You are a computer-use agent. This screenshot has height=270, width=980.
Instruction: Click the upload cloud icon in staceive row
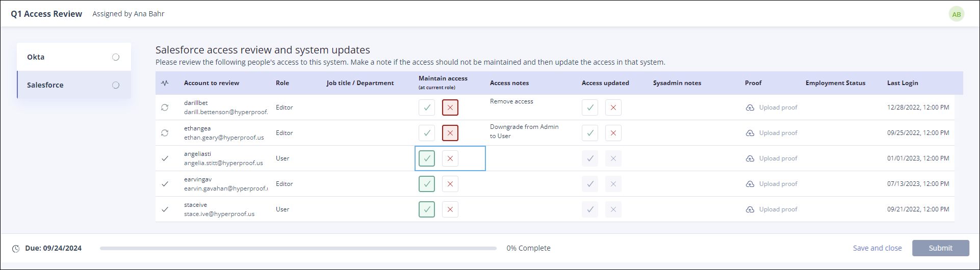pos(750,209)
